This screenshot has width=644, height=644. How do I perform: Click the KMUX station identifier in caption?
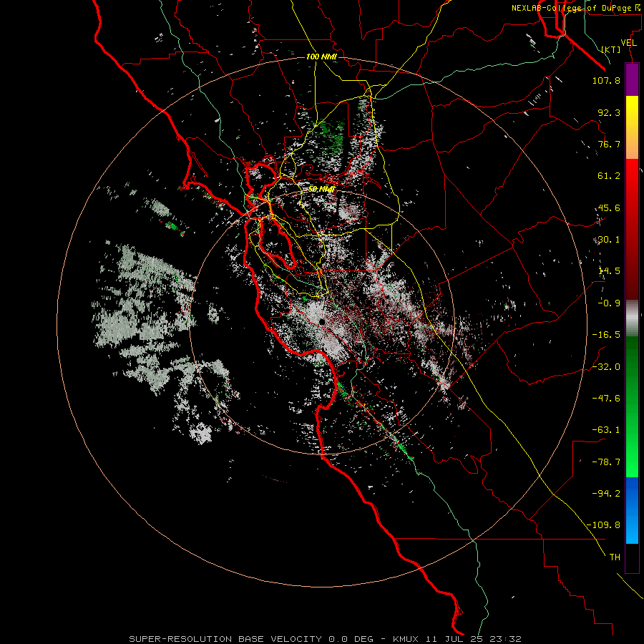pos(406,639)
